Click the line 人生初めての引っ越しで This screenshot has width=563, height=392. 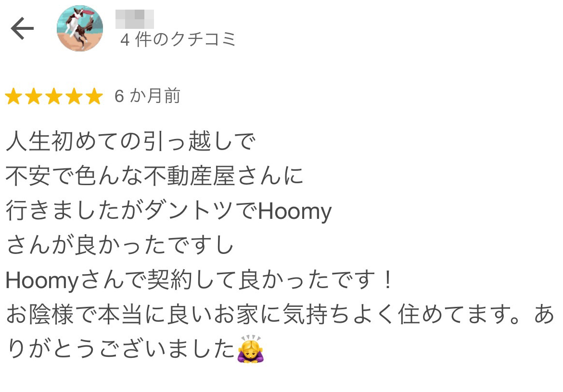pyautogui.click(x=131, y=141)
